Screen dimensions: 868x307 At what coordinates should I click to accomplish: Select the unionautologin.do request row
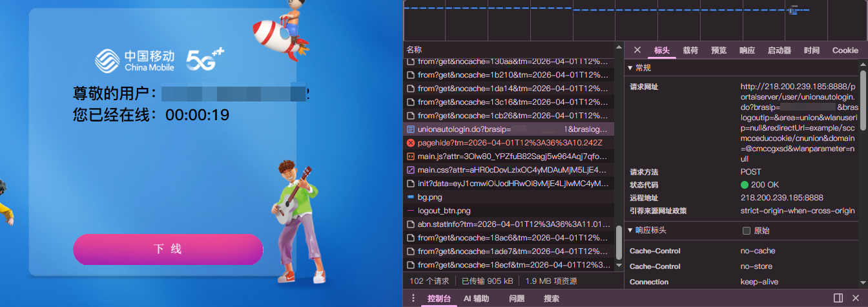pyautogui.click(x=510, y=129)
